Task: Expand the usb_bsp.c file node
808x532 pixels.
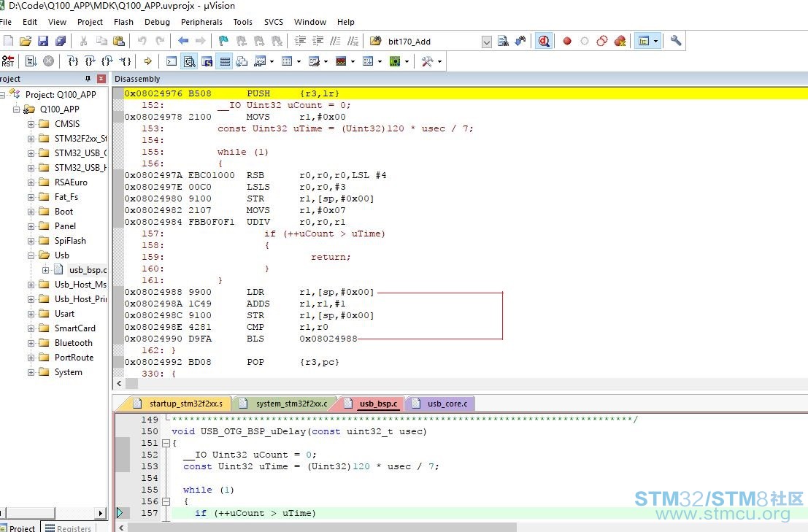Action: pos(45,270)
